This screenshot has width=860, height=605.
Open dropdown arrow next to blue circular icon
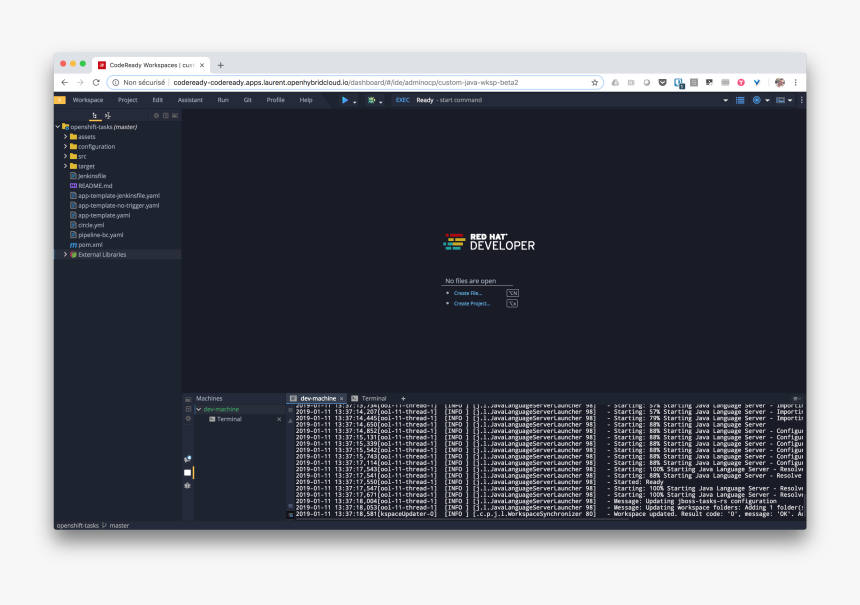[767, 100]
